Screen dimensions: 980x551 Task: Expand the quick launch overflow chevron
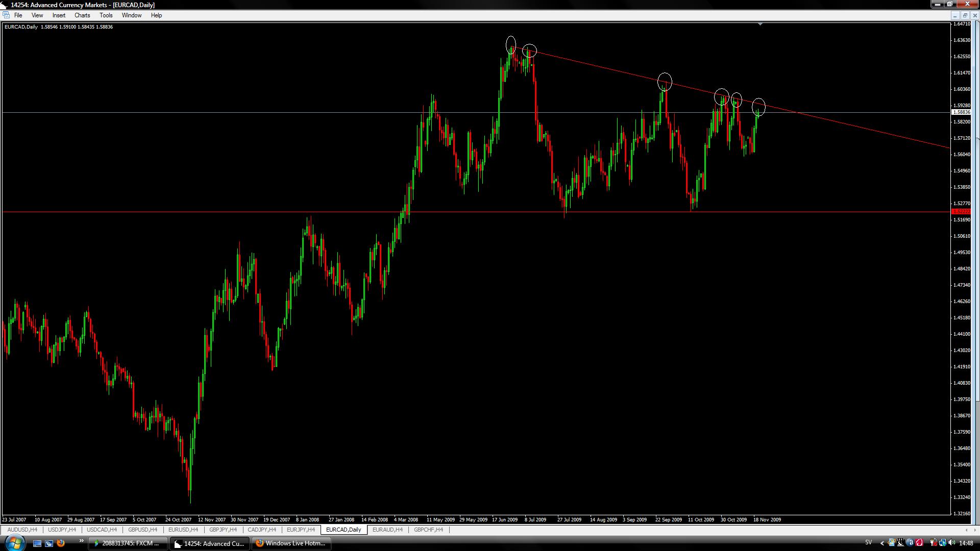pos(81,541)
